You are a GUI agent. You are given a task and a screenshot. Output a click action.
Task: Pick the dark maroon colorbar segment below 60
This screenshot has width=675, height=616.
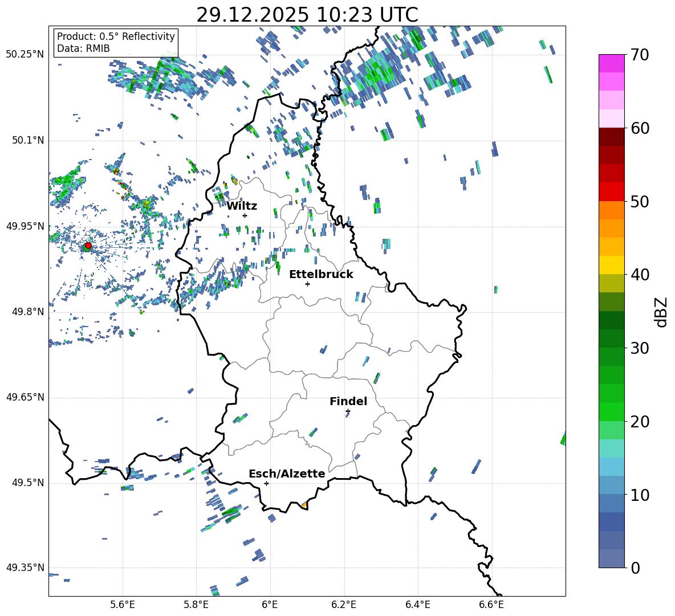point(612,137)
